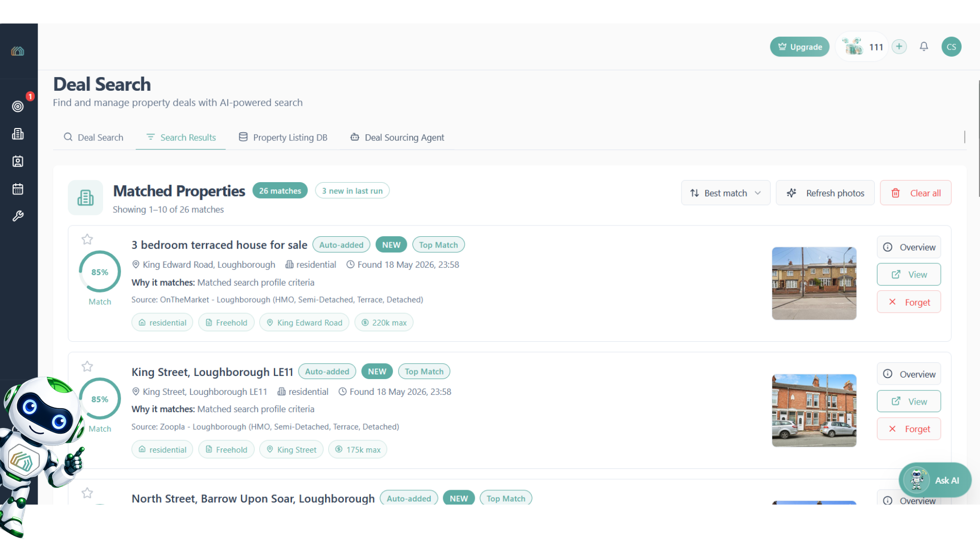
Task: Click NEW badge on King Street listing
Action: pos(377,371)
